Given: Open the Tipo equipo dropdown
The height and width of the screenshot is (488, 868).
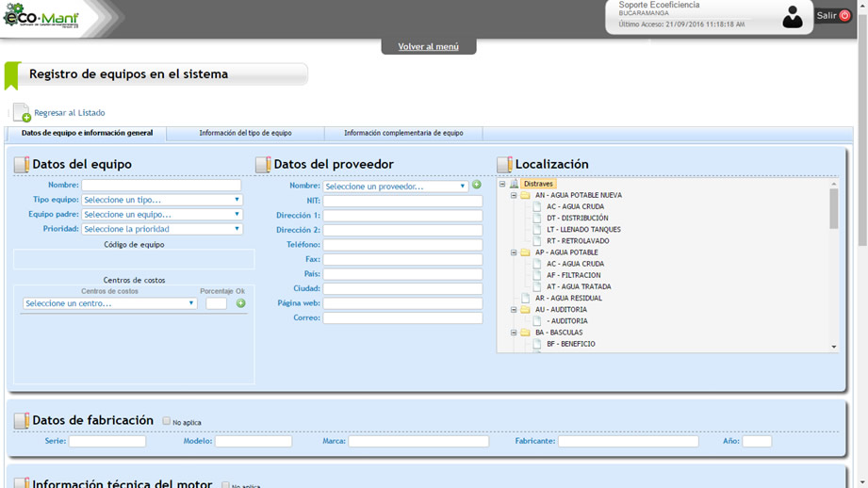Looking at the screenshot, I should click(162, 200).
